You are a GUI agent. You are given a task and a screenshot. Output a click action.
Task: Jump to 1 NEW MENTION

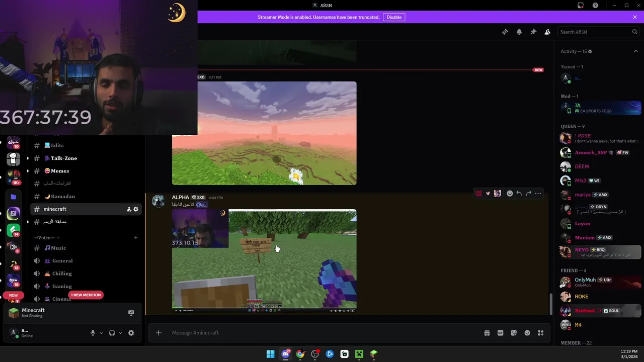click(x=86, y=295)
